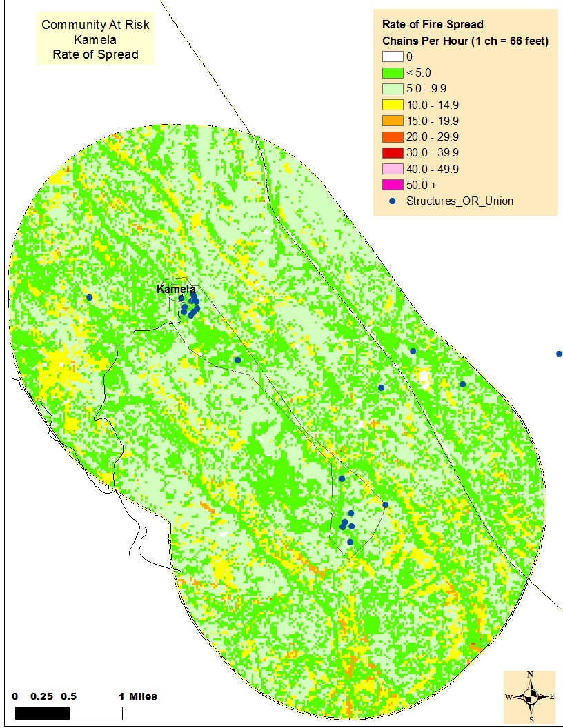Click the 'Kamela' label on the map
Screen dimensions: 563x728
point(176,290)
